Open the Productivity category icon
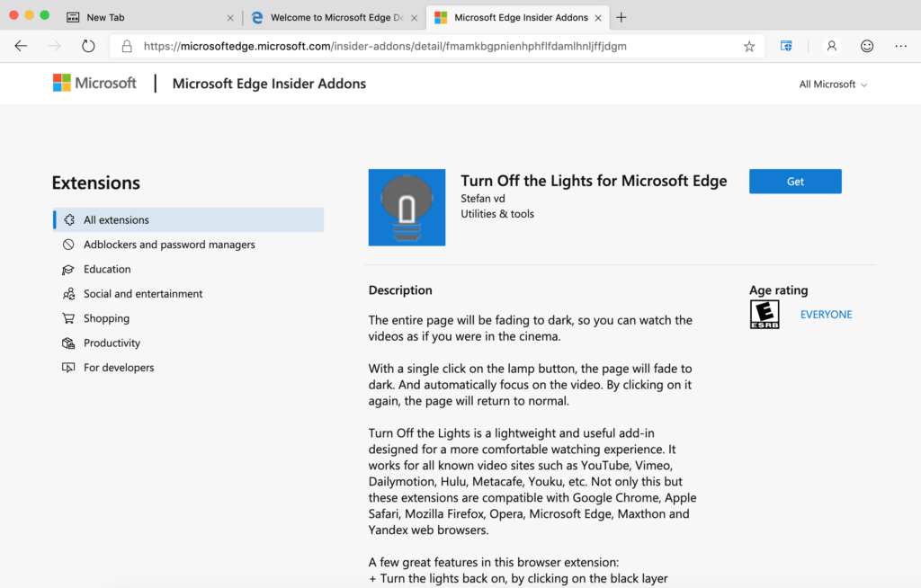 point(67,343)
